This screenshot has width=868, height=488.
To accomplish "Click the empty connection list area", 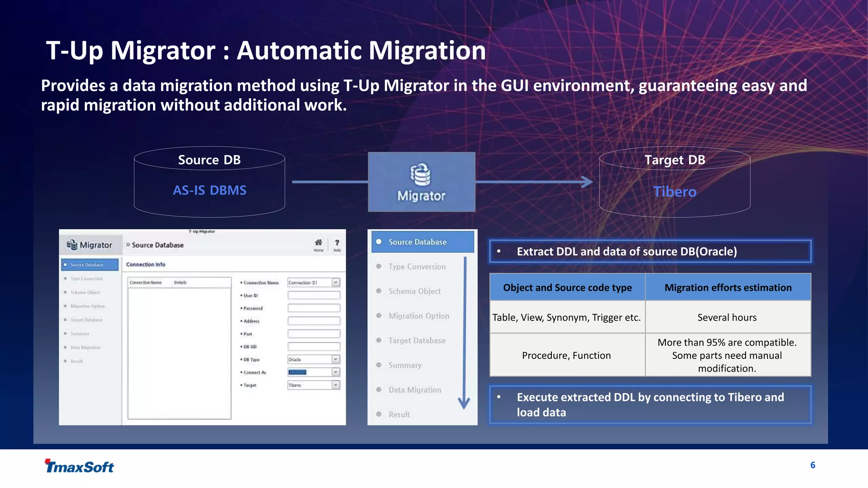I will pos(179,353).
